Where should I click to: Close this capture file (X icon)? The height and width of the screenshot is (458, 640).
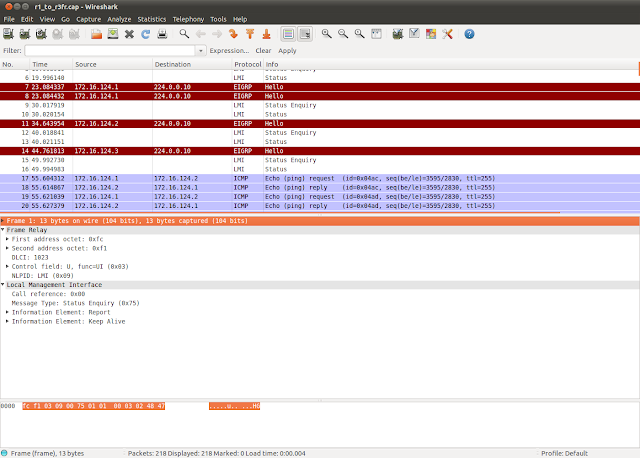pyautogui.click(x=129, y=34)
